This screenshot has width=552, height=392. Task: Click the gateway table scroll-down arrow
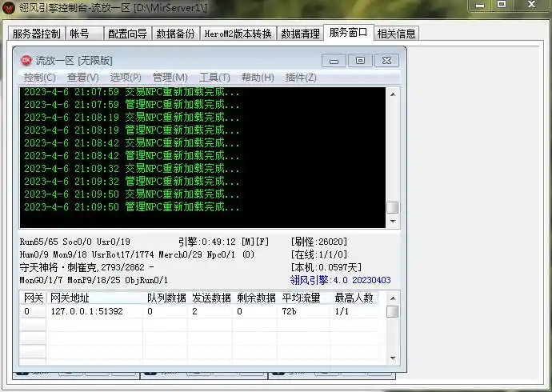(x=393, y=358)
